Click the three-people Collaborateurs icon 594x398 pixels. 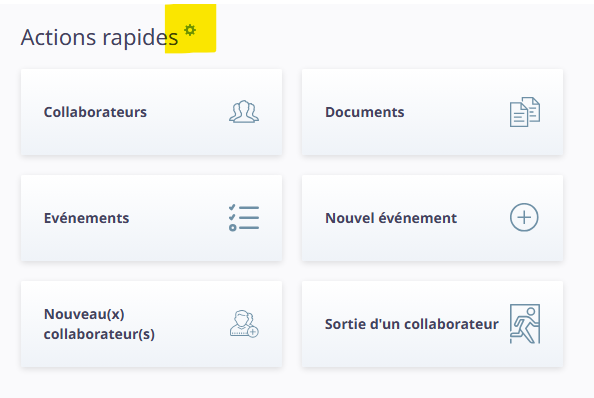click(244, 112)
